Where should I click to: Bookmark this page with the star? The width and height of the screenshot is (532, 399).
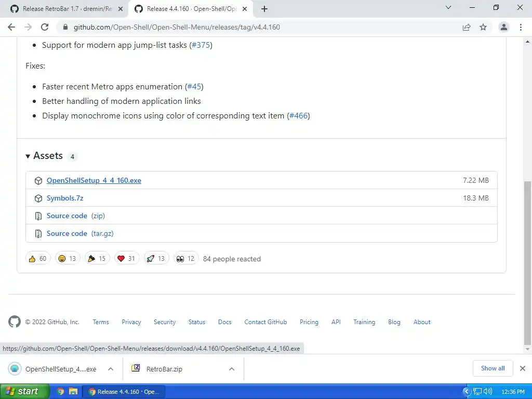483,27
